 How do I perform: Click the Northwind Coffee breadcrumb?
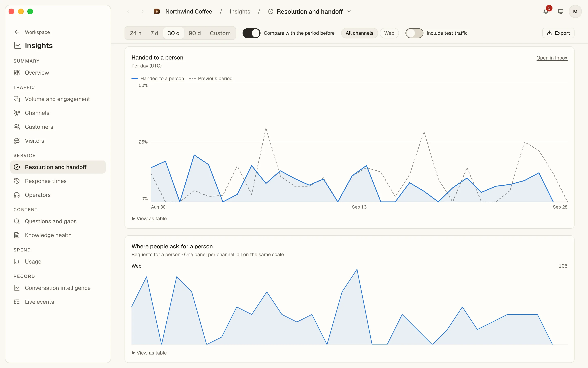189,11
